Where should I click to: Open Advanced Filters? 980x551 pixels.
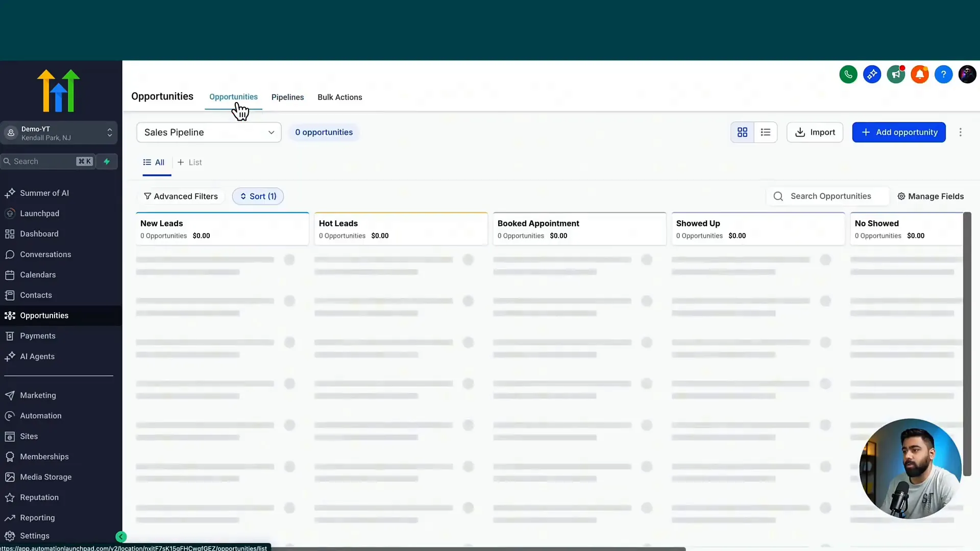pos(181,196)
